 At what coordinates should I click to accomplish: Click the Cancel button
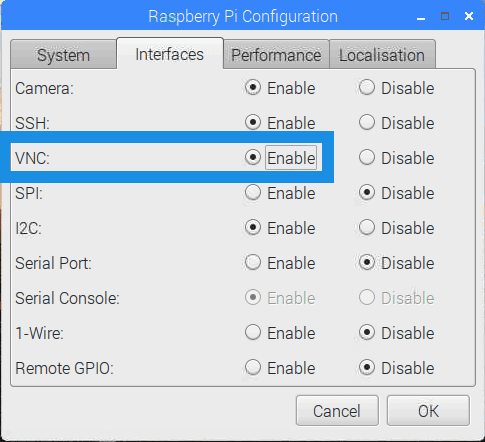(337, 411)
